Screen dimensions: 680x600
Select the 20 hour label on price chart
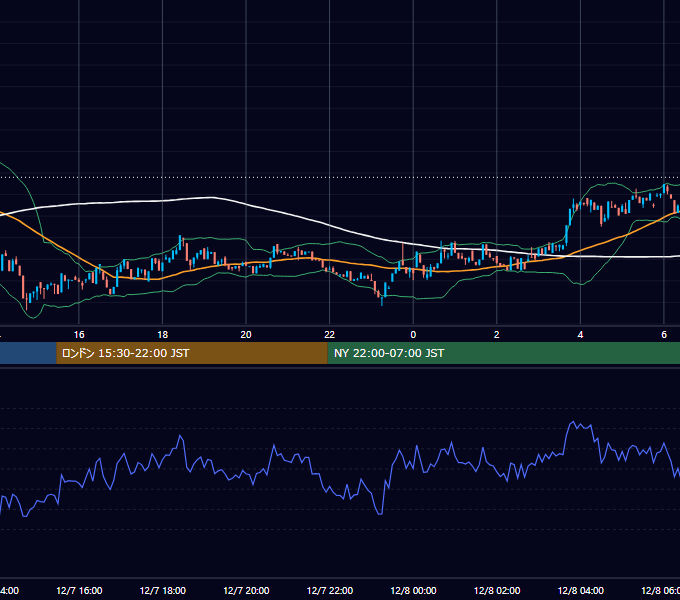tap(246, 335)
